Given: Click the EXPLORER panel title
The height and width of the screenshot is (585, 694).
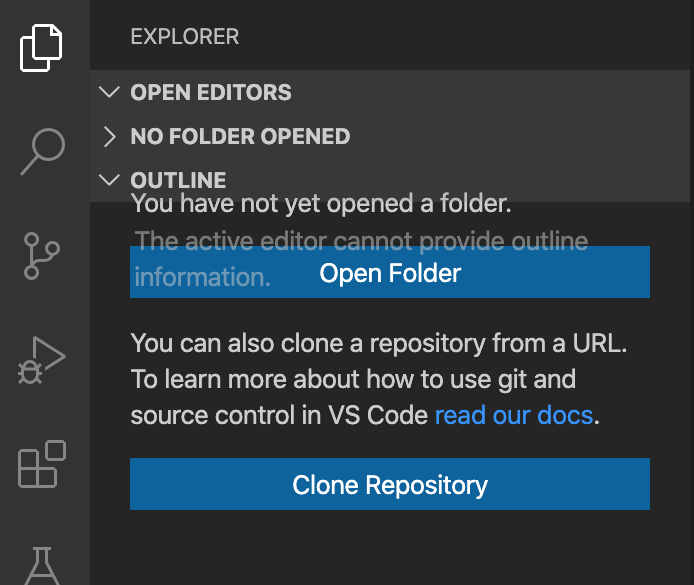Looking at the screenshot, I should click(185, 36).
